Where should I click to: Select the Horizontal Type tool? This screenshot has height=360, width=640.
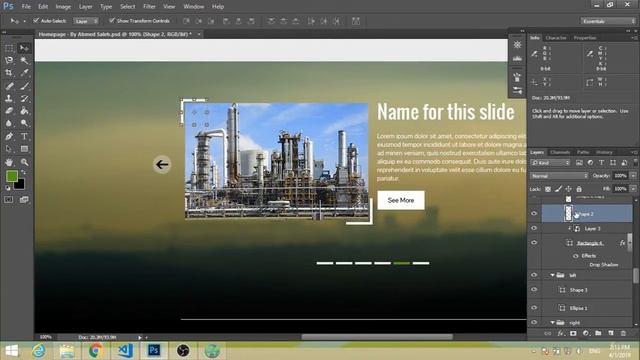pos(24,136)
